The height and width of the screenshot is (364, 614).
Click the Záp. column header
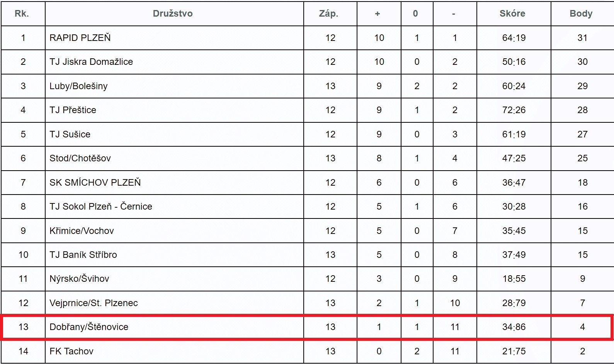pyautogui.click(x=328, y=14)
